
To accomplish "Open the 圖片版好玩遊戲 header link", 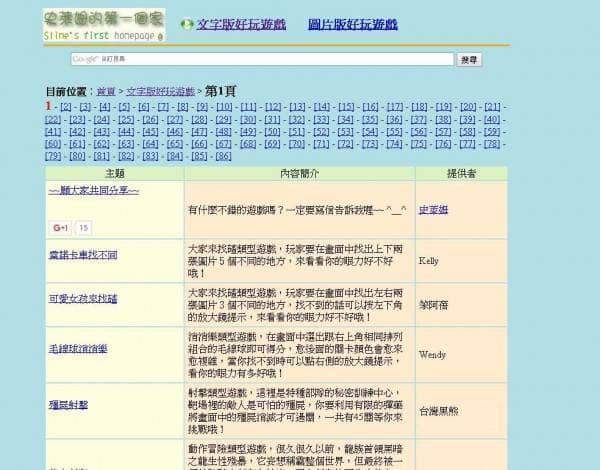I will pyautogui.click(x=353, y=24).
